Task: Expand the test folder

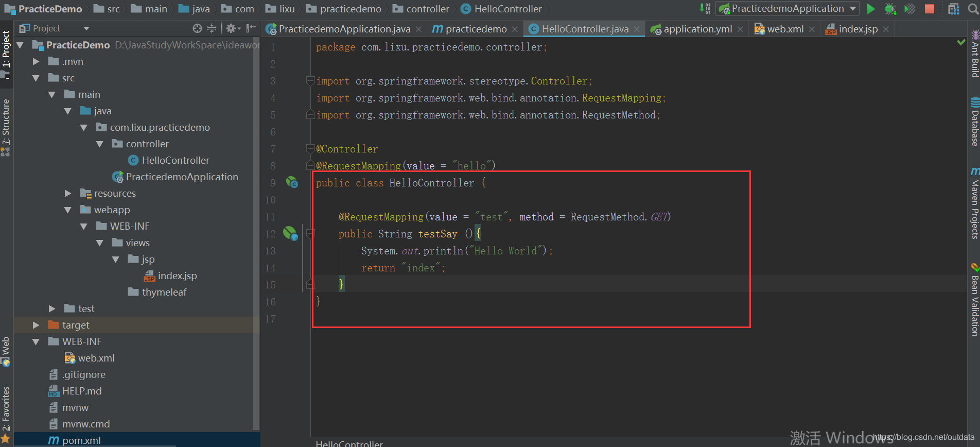Action: 52,308
